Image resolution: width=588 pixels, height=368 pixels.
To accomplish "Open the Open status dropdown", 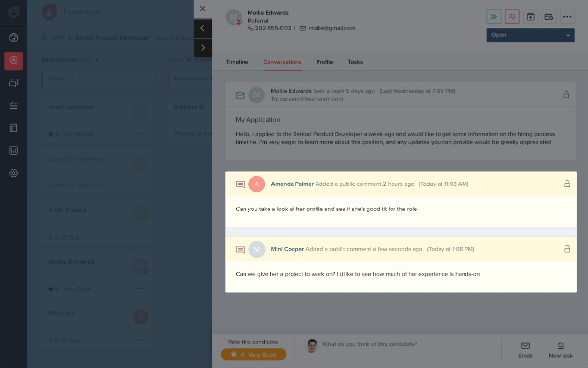I will point(530,35).
